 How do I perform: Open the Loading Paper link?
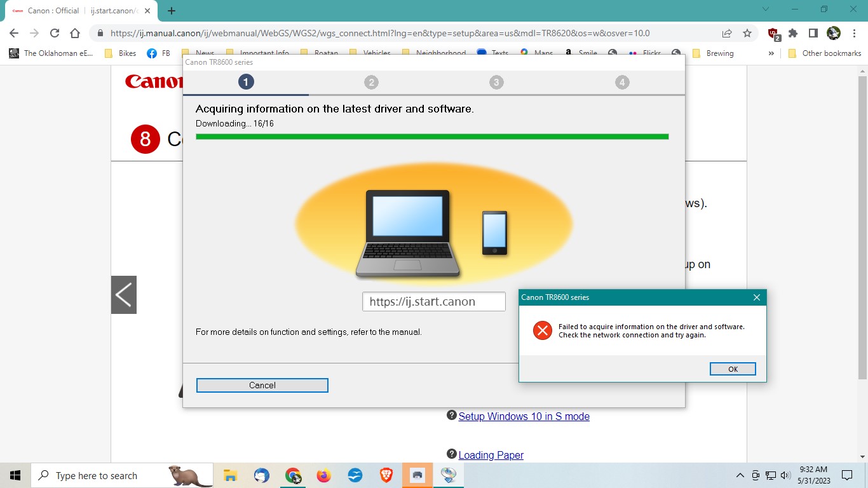pos(491,455)
